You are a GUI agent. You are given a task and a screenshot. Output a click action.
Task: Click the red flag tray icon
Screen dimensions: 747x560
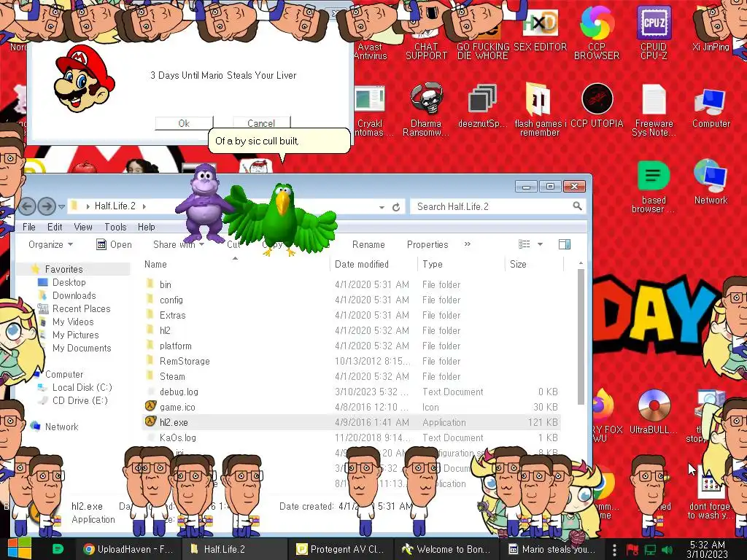(x=632, y=550)
